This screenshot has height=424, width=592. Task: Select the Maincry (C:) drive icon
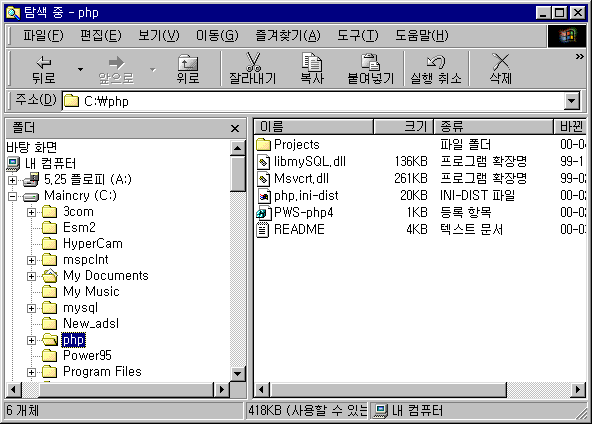point(31,196)
